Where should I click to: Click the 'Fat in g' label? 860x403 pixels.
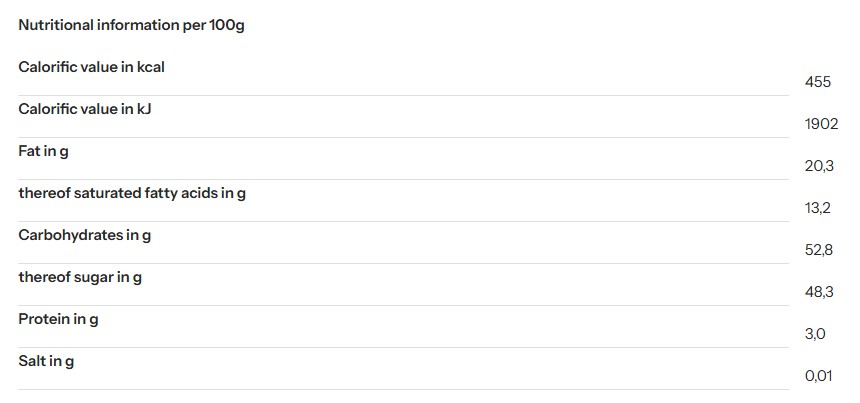pos(43,151)
